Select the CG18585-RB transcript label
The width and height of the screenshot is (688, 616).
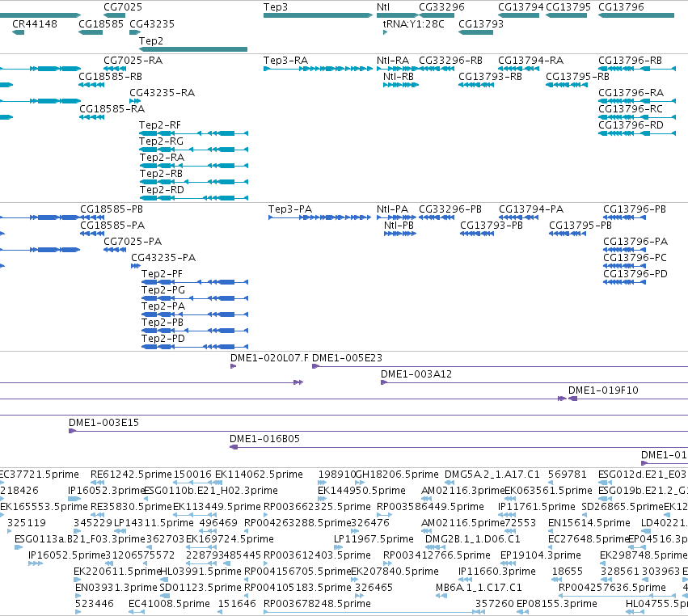click(110, 76)
